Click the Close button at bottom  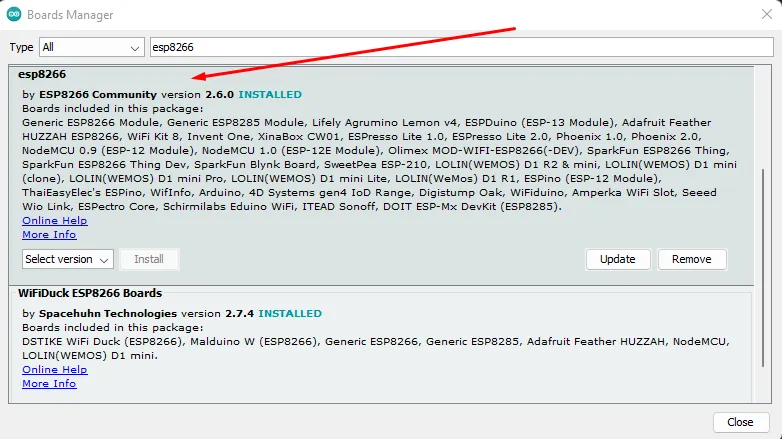pyautogui.click(x=740, y=422)
